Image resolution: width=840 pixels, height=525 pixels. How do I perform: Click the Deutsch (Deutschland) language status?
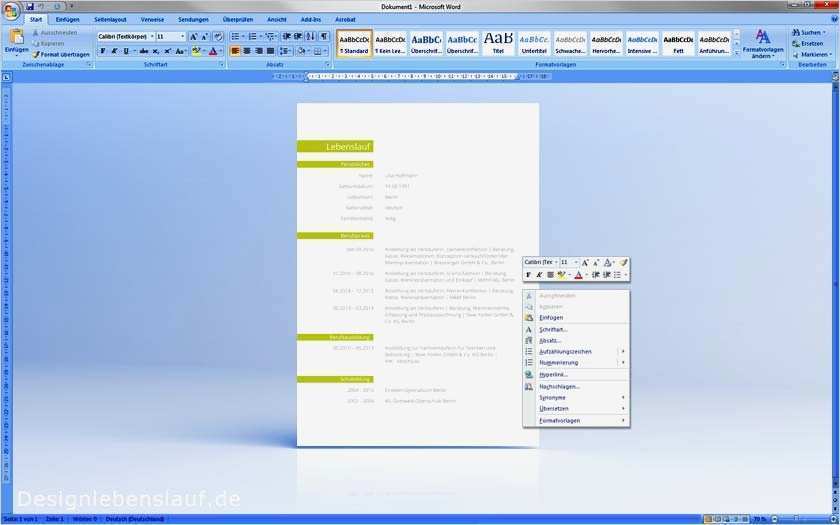point(134,519)
